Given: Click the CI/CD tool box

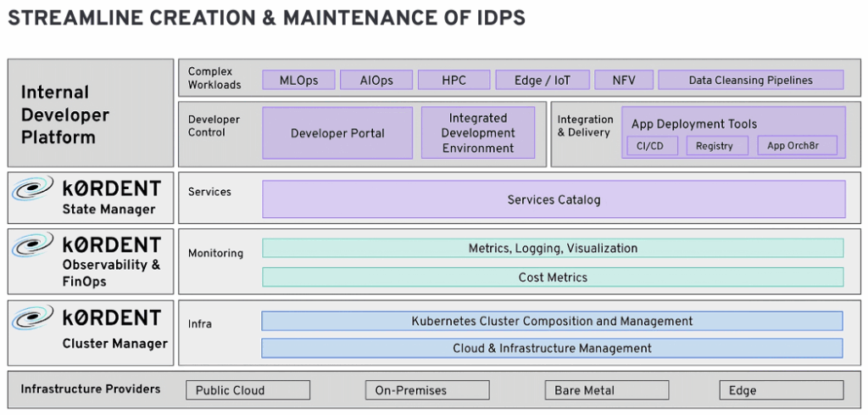Looking at the screenshot, I should point(652,146).
